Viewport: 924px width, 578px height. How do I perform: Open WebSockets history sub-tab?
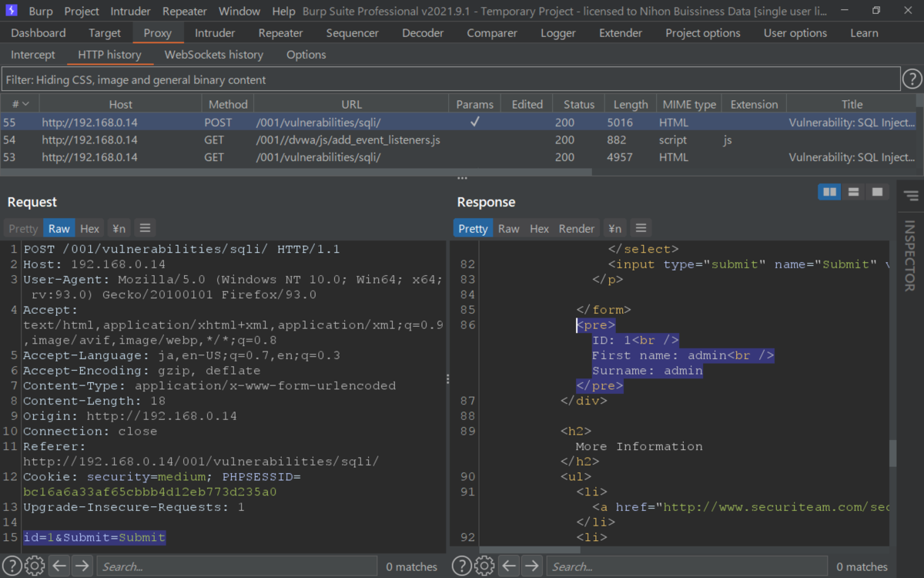[x=214, y=55]
